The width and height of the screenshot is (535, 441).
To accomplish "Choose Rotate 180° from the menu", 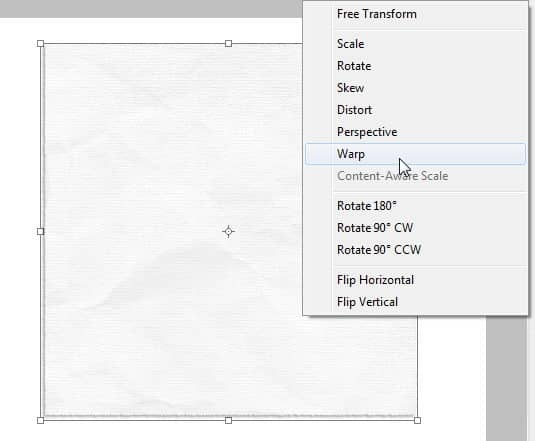I will coord(415,206).
